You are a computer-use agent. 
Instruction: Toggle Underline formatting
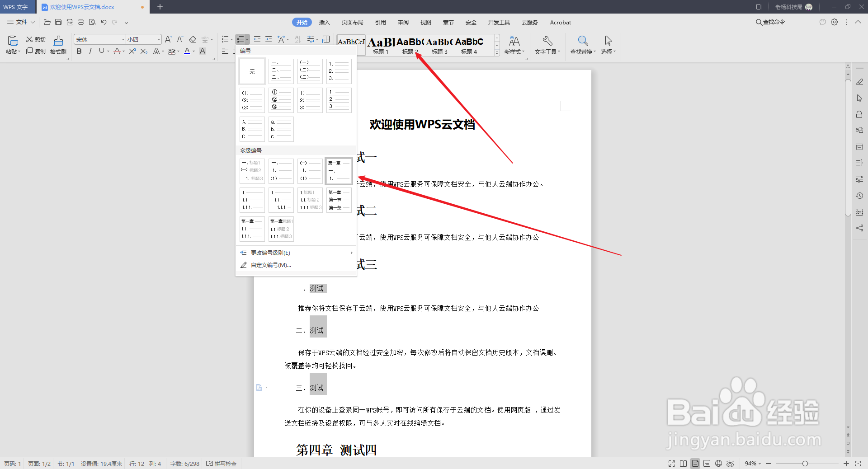coord(101,52)
